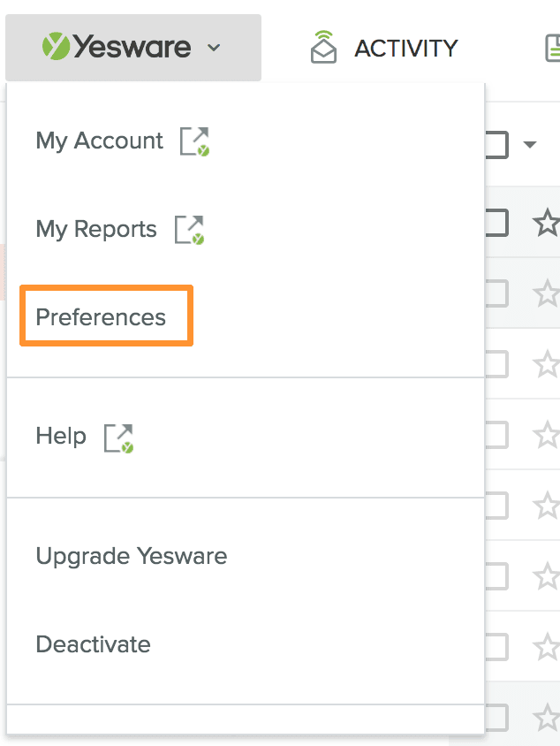Image resolution: width=560 pixels, height=746 pixels.
Task: Open the select-all dropdown arrow
Action: (x=530, y=145)
